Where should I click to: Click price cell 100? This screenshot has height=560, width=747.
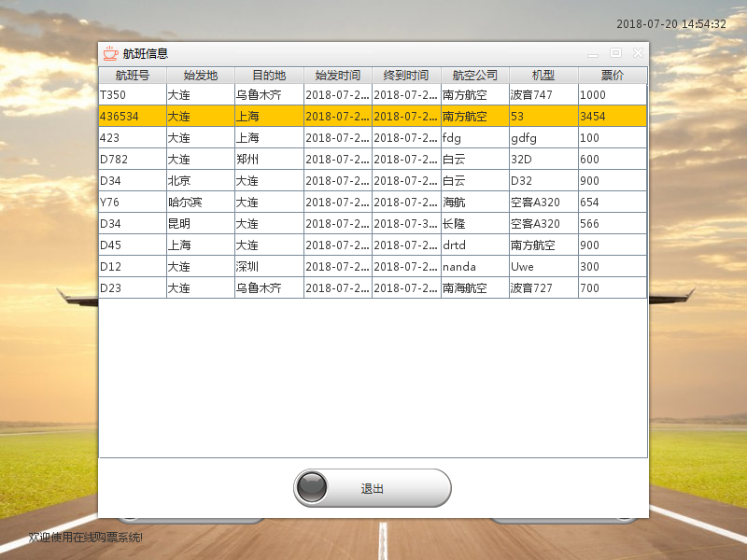613,137
